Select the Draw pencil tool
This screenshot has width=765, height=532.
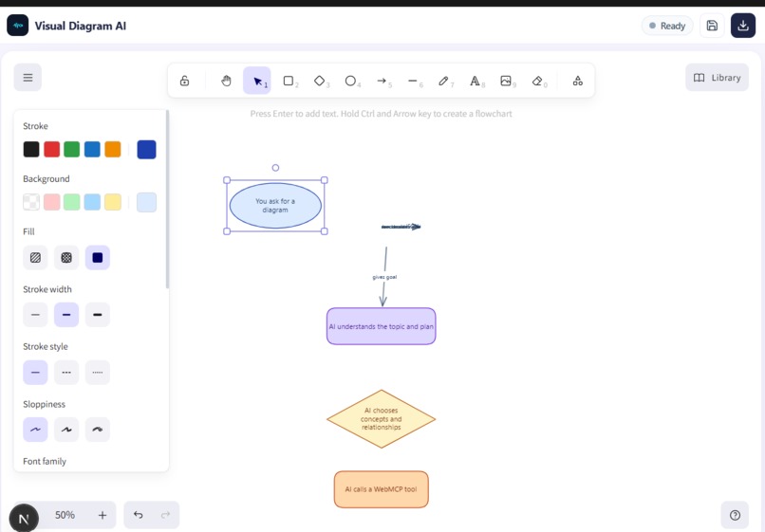click(x=443, y=81)
